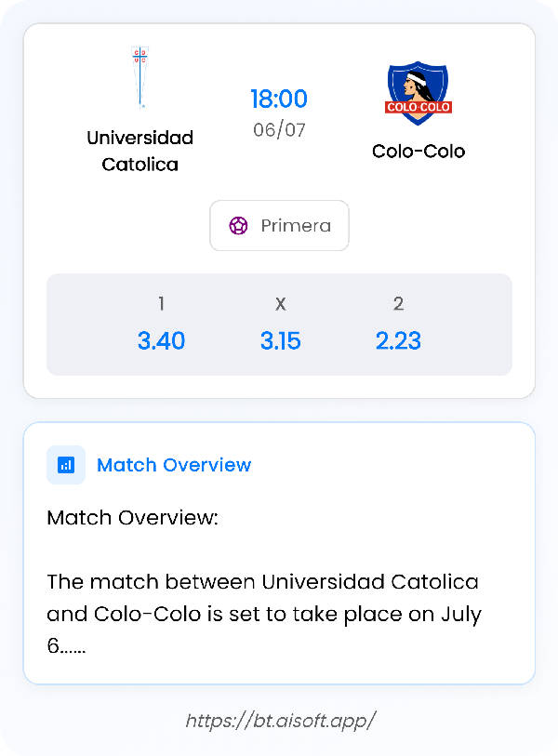Click the blue bar-chart Match Overview icon
Viewport: 558px width, 756px height.
(x=65, y=464)
